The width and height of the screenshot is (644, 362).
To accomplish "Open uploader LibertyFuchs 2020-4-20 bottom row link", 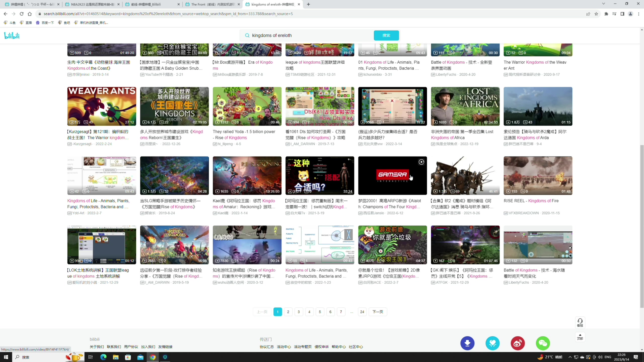I will tap(519, 282).
